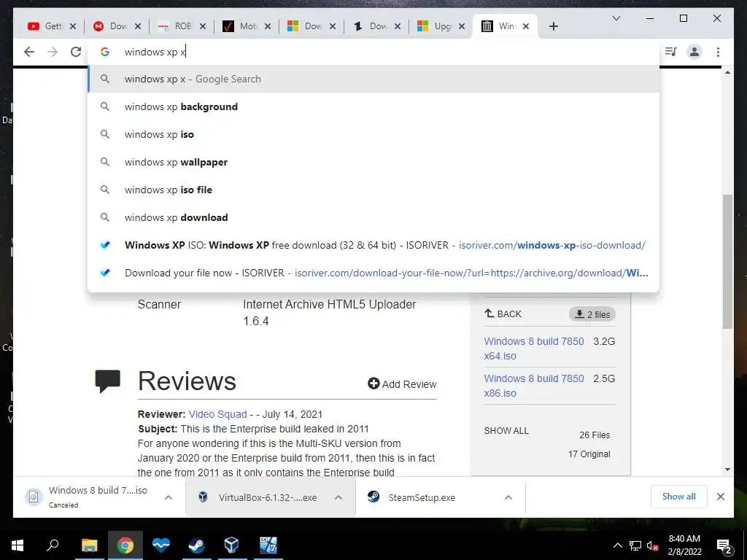Switch to the Microsoft 'Upg' tab
This screenshot has width=747, height=560.
coord(435,26)
